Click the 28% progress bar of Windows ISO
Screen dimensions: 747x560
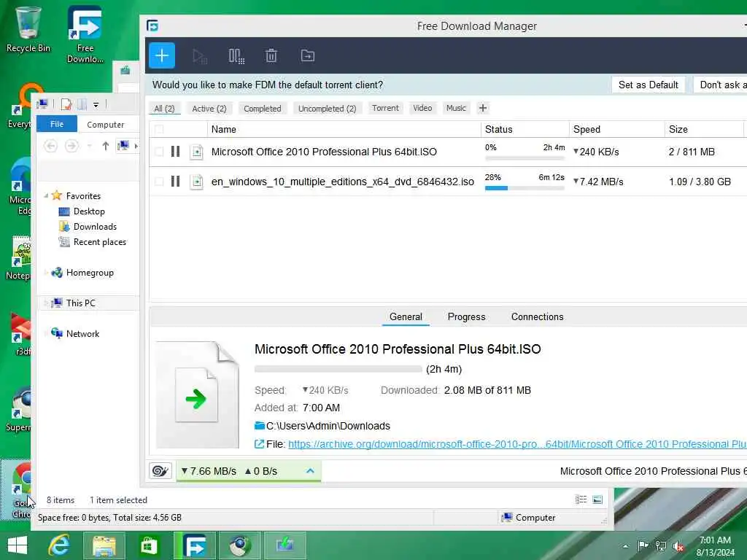(525, 188)
